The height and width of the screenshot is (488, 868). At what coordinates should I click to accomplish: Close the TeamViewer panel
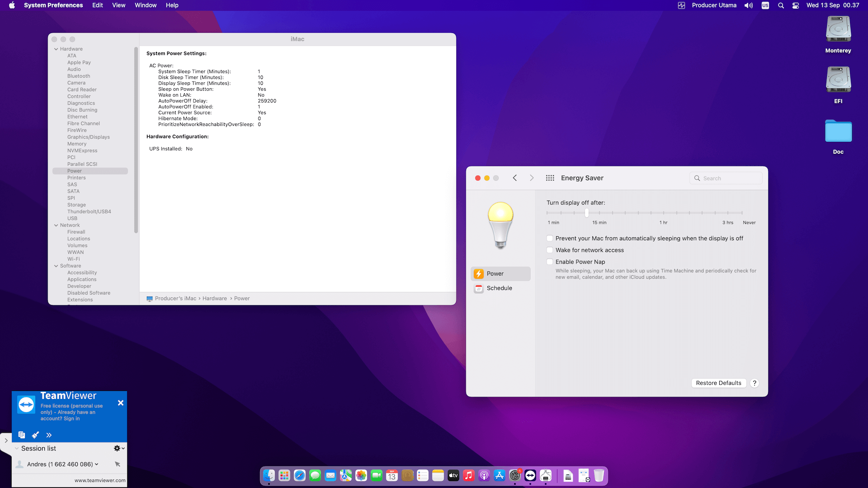121,403
